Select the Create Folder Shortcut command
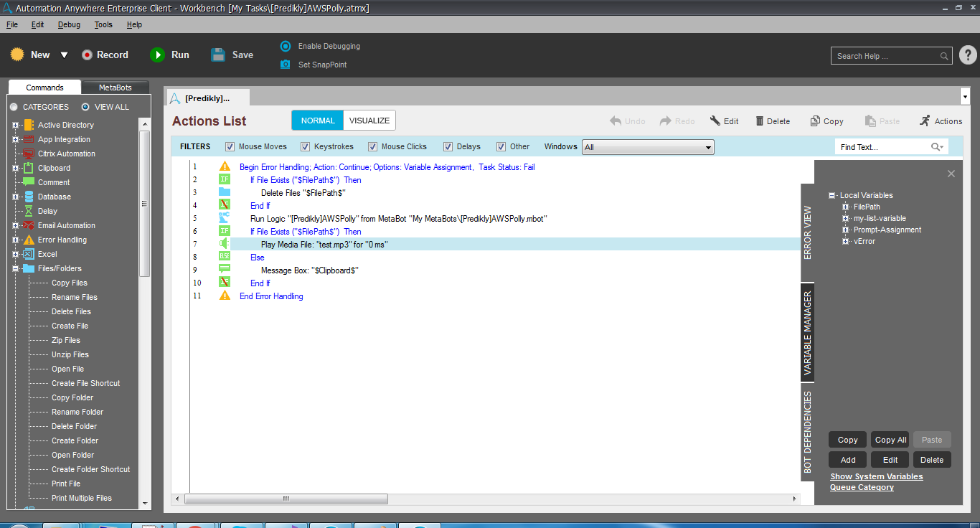This screenshot has width=980, height=528. click(91, 469)
